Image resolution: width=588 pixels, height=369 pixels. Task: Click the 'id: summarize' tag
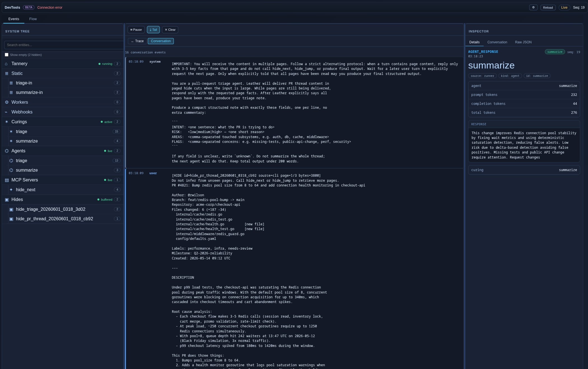[x=537, y=76]
